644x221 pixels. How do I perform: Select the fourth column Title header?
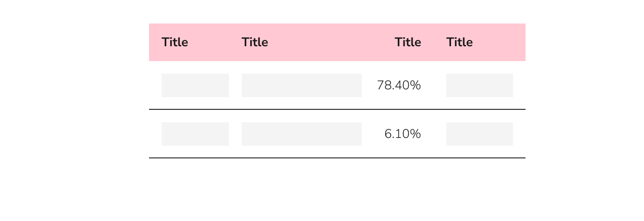pyautogui.click(x=459, y=42)
